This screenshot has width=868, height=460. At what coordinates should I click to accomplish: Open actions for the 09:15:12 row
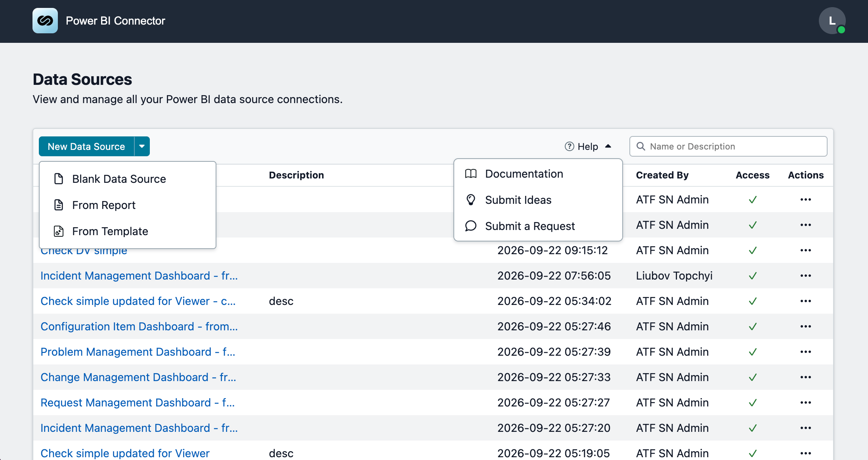806,250
